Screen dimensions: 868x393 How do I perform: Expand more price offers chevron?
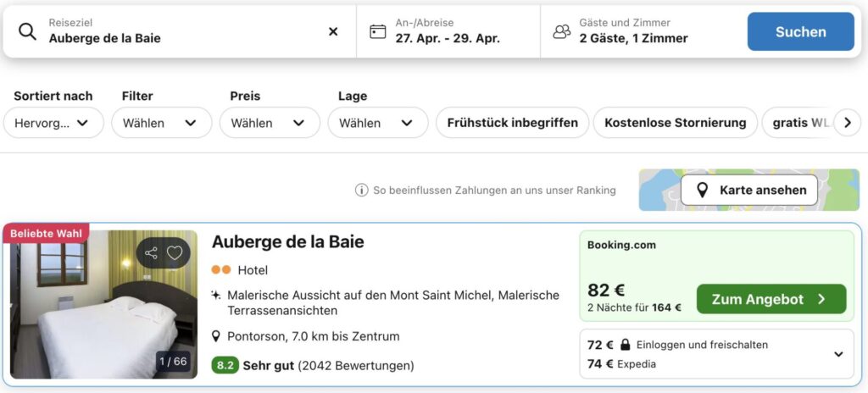[838, 354]
